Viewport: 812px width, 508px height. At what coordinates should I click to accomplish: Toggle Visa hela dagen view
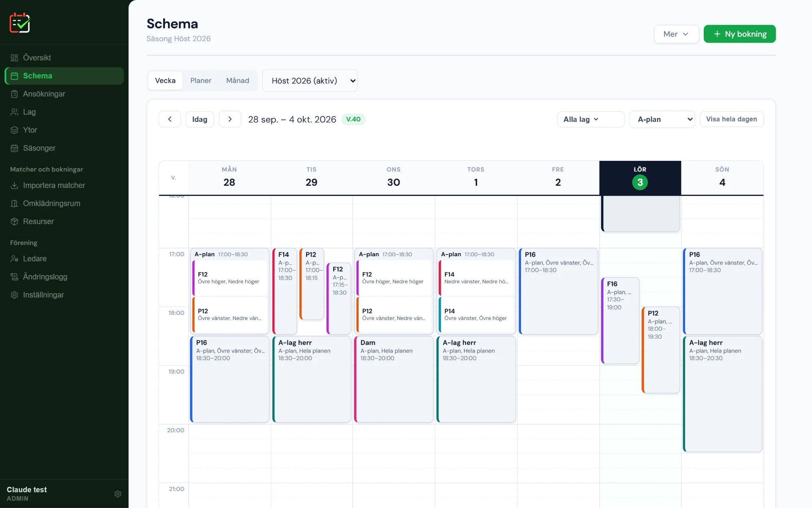coord(732,119)
